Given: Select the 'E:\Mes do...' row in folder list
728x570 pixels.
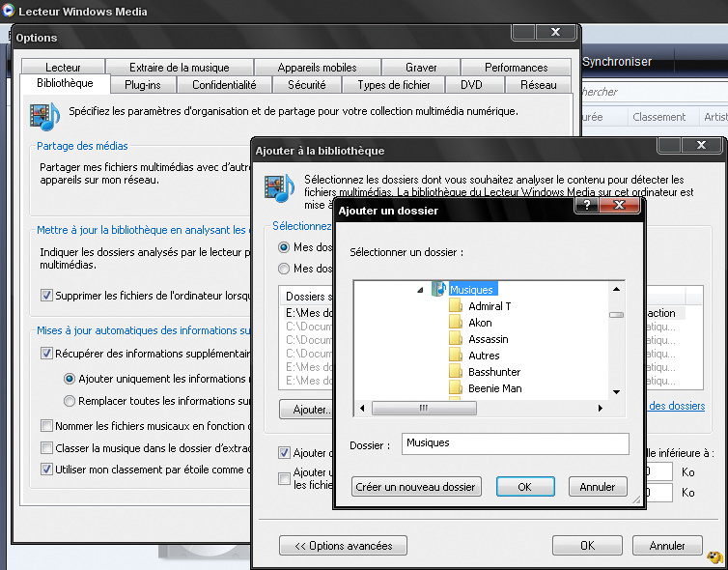Looking at the screenshot, I should coord(309,313).
